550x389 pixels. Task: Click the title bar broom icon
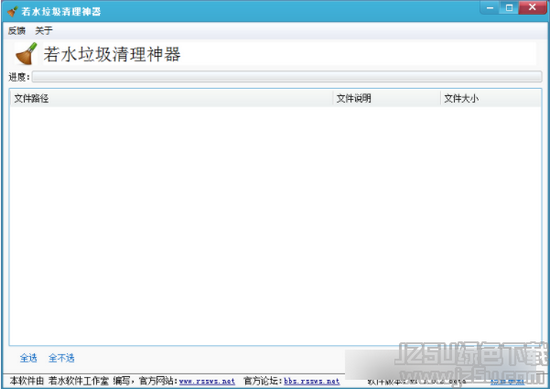[x=12, y=11]
